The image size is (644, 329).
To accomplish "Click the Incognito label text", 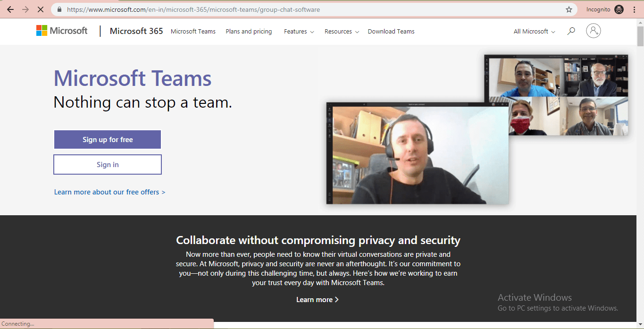I will [x=598, y=9].
